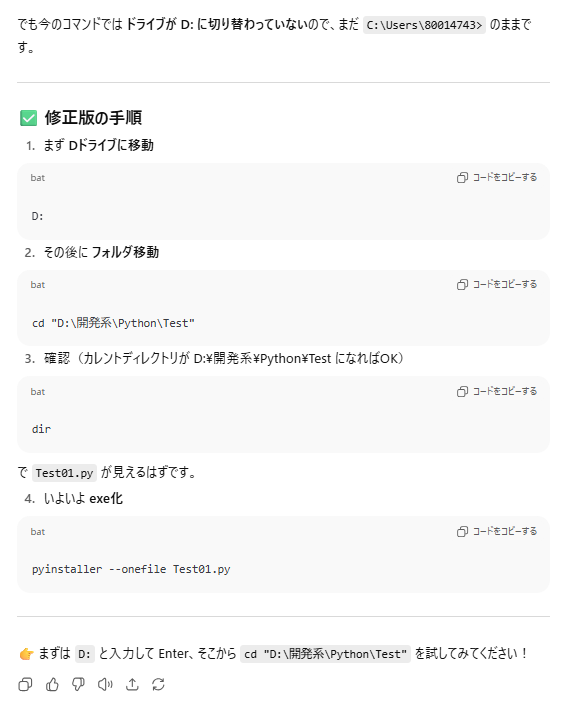
Task: Click コードをコピーする text for the dir command
Action: [505, 391]
